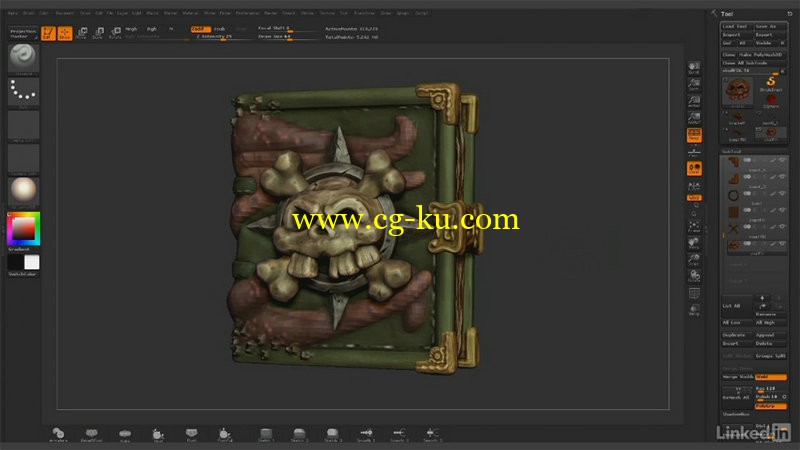Select the white main color swatch
The height and width of the screenshot is (450, 800).
[32, 262]
